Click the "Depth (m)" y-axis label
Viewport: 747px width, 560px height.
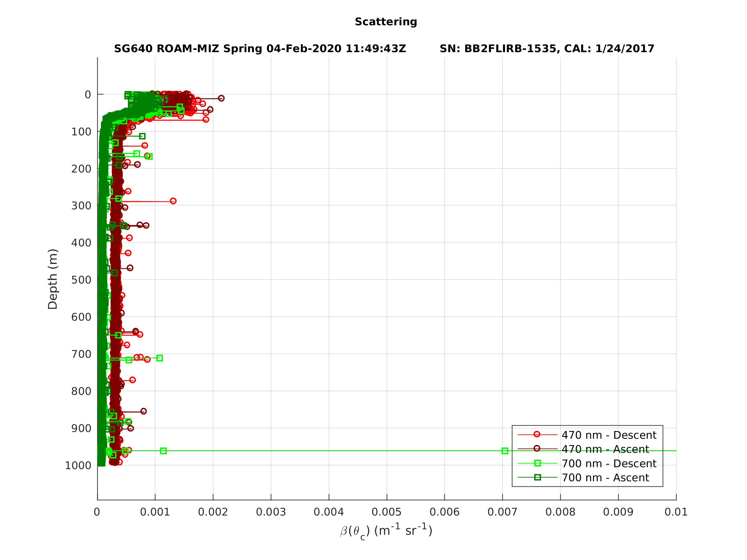[x=53, y=279]
